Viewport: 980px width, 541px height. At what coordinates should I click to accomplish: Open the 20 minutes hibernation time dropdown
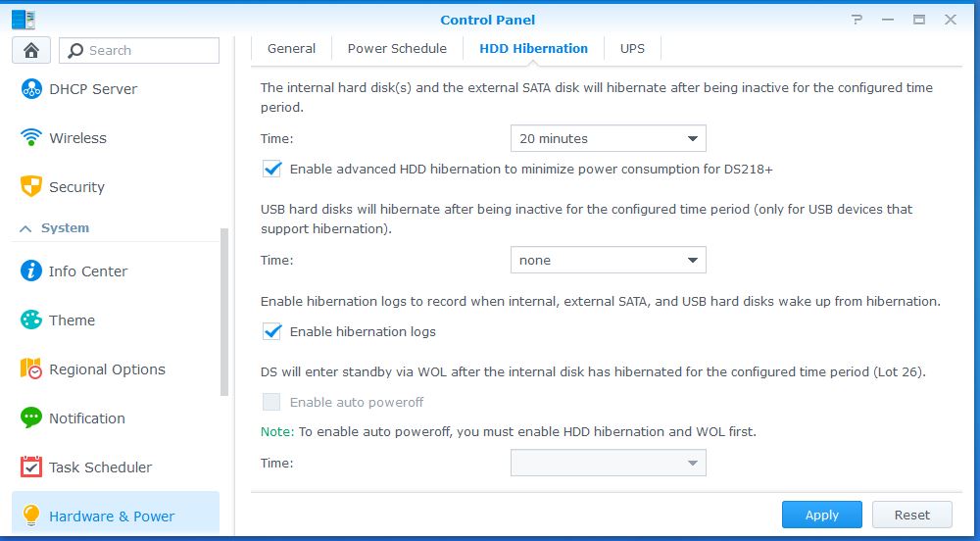(608, 138)
